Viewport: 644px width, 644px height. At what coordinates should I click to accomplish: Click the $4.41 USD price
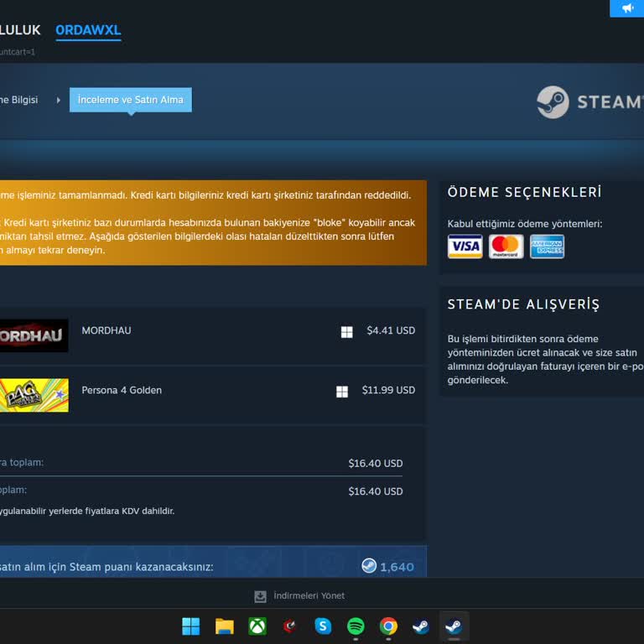click(x=391, y=330)
